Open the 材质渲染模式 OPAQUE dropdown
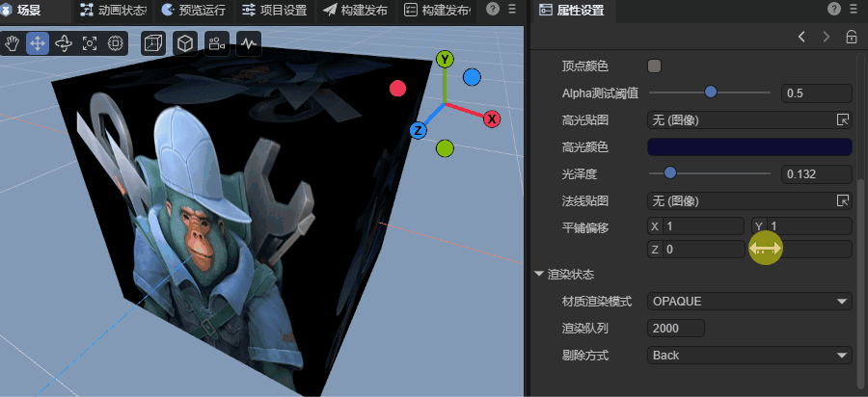 tap(749, 302)
